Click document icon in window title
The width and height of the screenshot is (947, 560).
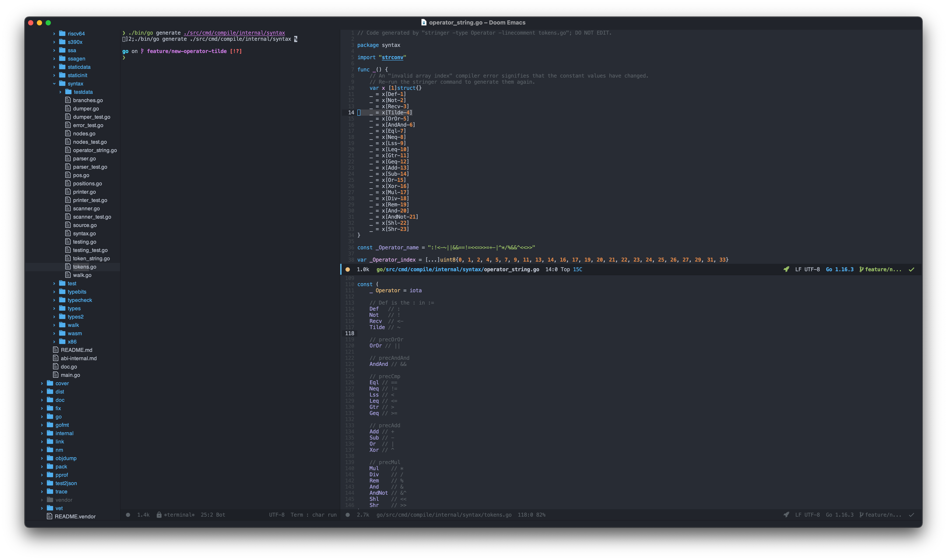tap(424, 23)
